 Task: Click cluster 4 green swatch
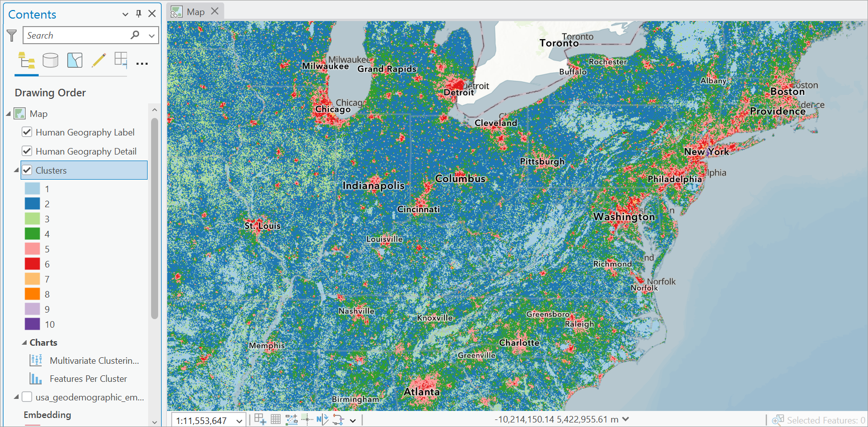pos(32,234)
